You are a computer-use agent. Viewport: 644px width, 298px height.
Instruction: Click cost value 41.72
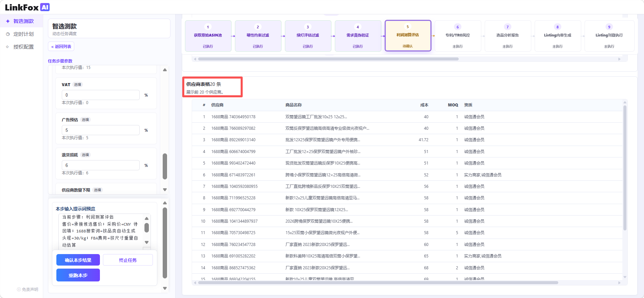(x=424, y=140)
